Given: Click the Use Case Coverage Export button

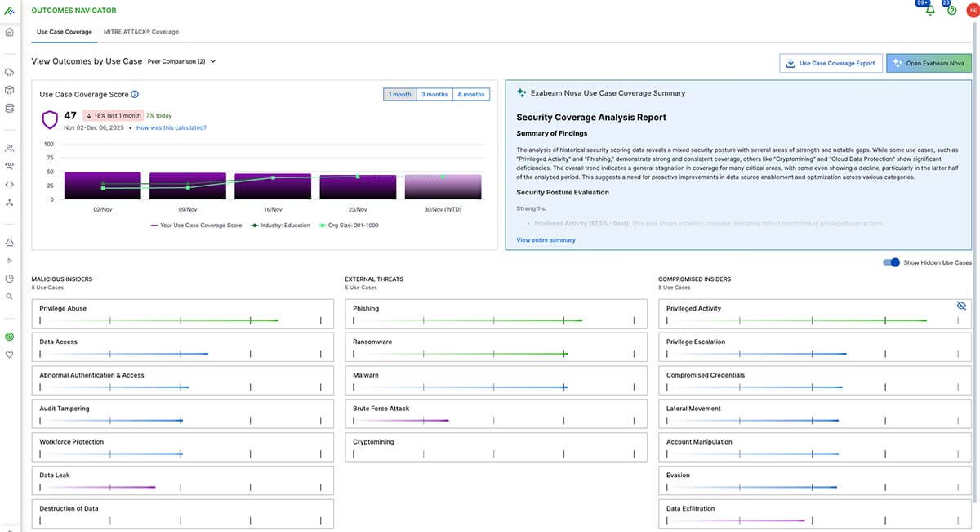Looking at the screenshot, I should (x=831, y=63).
